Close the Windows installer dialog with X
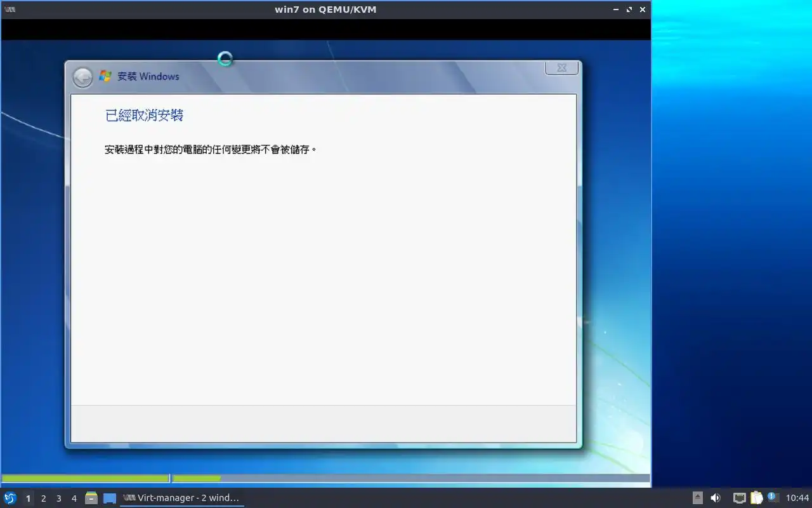Image resolution: width=812 pixels, height=508 pixels. pyautogui.click(x=562, y=67)
